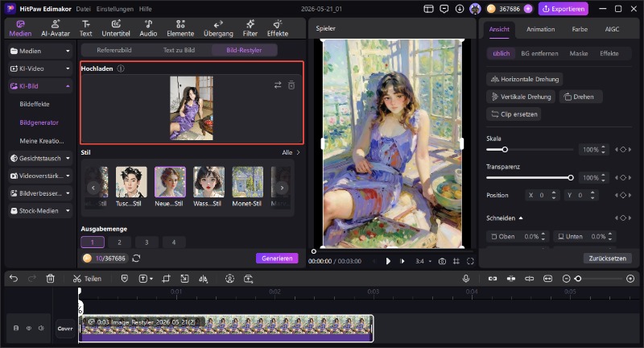This screenshot has width=644, height=348.
Task: Select output quantity 4
Action: [174, 242]
